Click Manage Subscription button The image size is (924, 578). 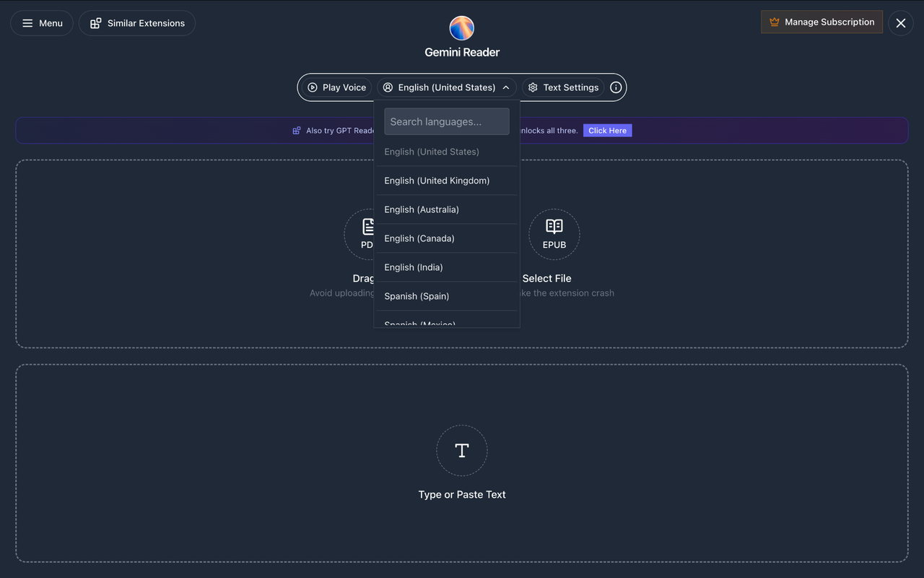[x=821, y=22]
